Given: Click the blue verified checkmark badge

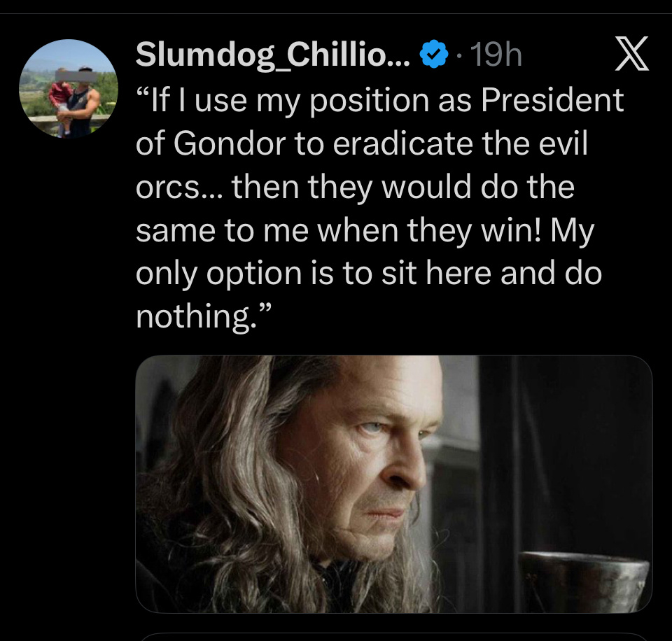Looking at the screenshot, I should [x=433, y=55].
